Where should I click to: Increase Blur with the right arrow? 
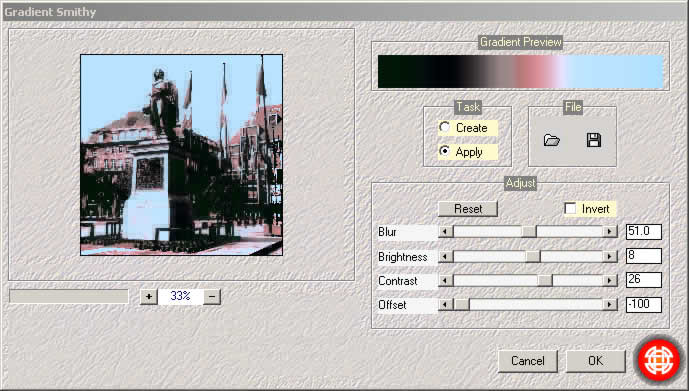pos(610,232)
